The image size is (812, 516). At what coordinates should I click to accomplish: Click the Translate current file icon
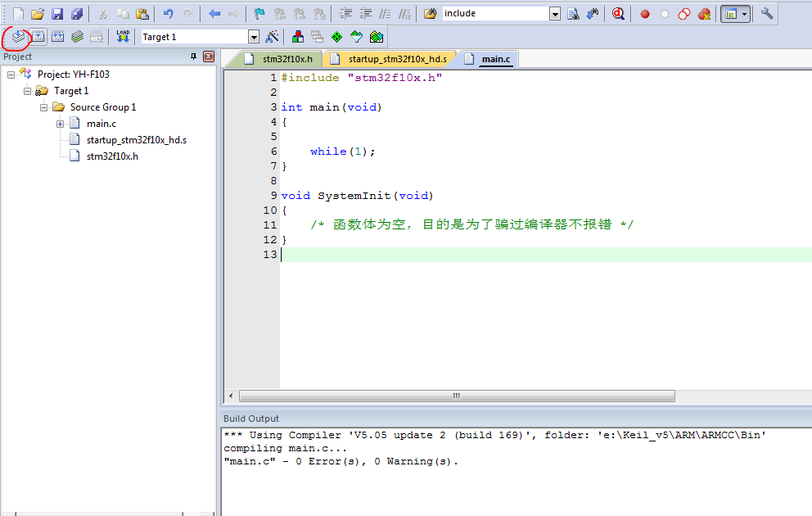pyautogui.click(x=17, y=37)
